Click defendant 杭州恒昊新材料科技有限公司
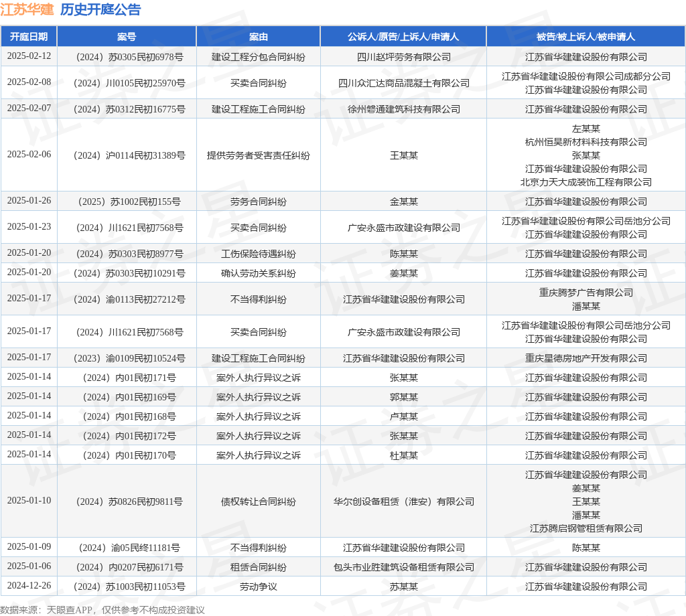The image size is (686, 616). [x=586, y=142]
